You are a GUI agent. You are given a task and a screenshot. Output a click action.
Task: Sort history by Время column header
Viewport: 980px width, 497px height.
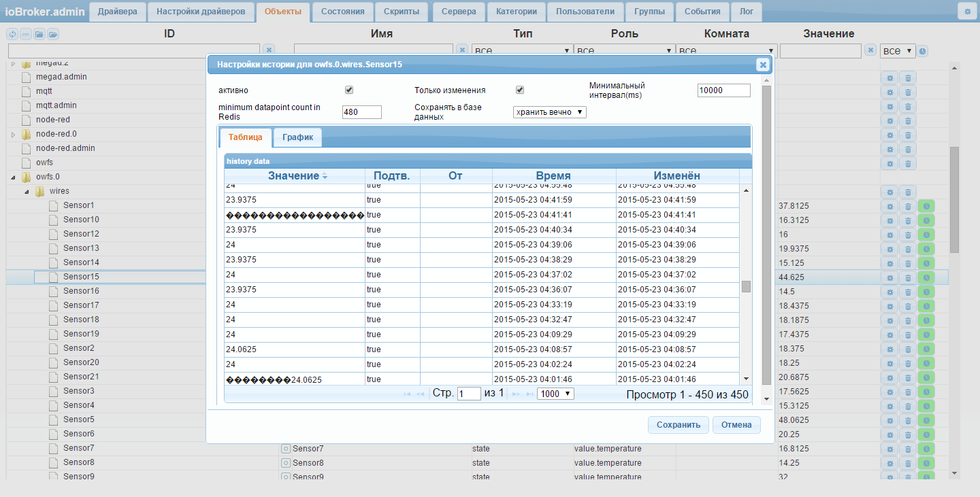(553, 176)
